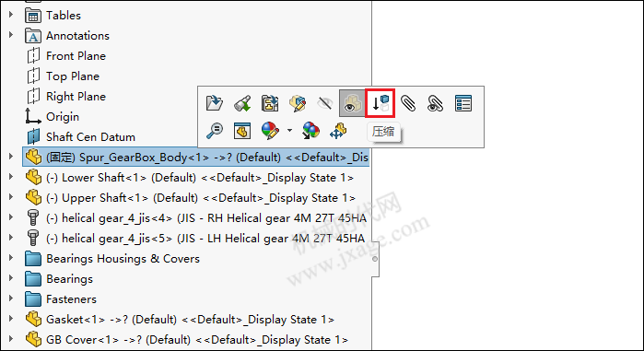644x351 pixels.
Task: Click the Fasteners folder icon
Action: point(33,298)
